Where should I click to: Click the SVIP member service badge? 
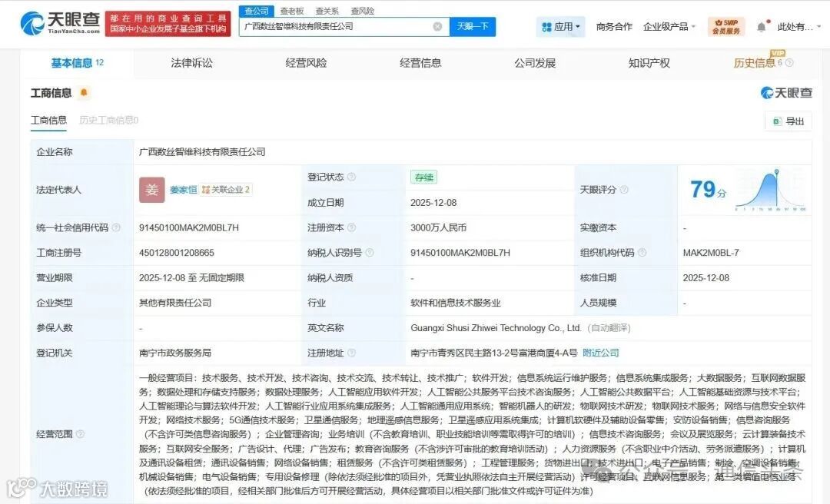tap(725, 26)
